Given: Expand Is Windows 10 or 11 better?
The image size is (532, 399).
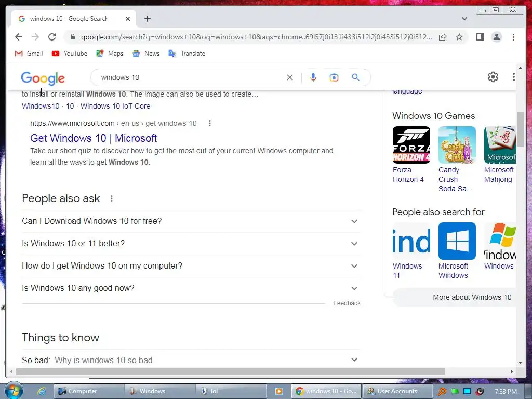Looking at the screenshot, I should (x=191, y=244).
